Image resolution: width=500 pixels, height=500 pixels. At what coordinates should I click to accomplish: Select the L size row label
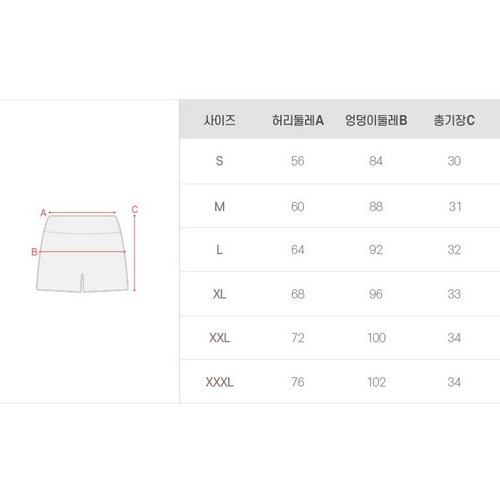coord(219,250)
